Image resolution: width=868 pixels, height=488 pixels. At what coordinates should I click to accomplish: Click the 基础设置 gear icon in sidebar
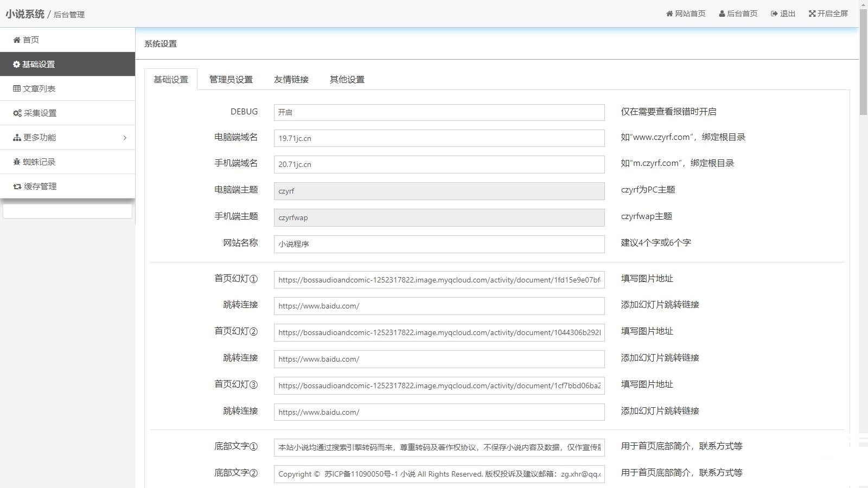(16, 63)
